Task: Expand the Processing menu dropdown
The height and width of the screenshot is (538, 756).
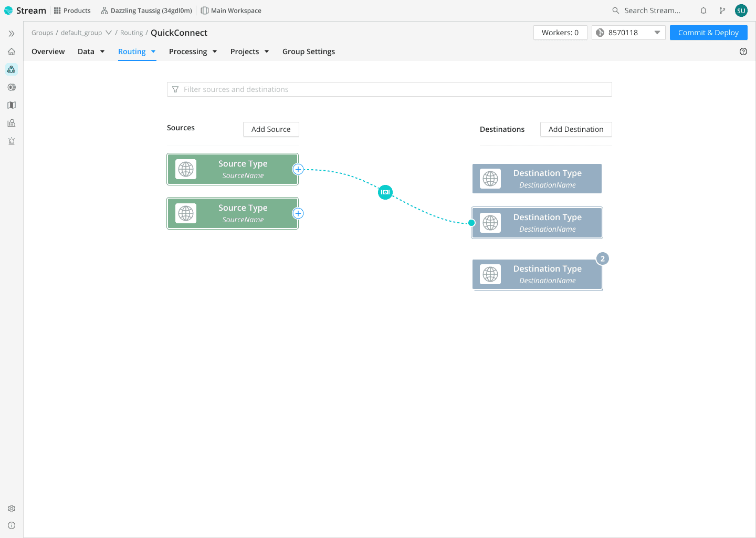Action: [x=193, y=51]
